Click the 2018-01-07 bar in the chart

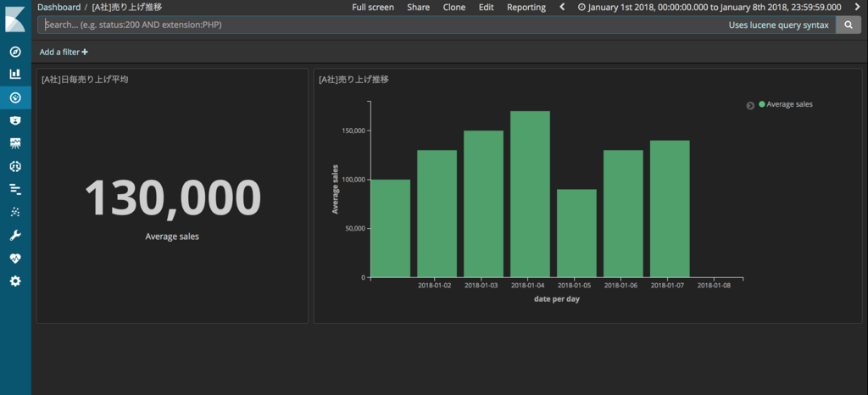[670, 209]
